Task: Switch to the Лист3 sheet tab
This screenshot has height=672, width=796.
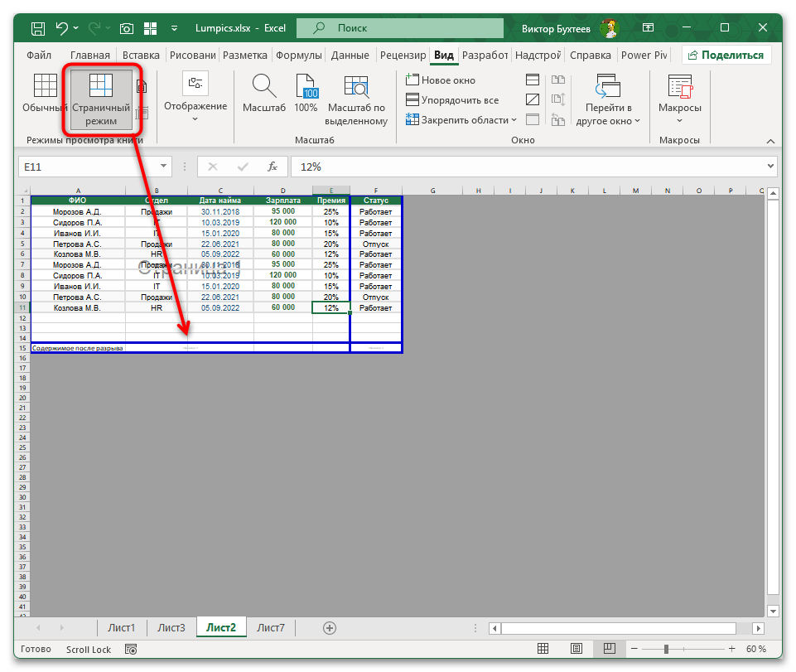Action: pos(171,628)
